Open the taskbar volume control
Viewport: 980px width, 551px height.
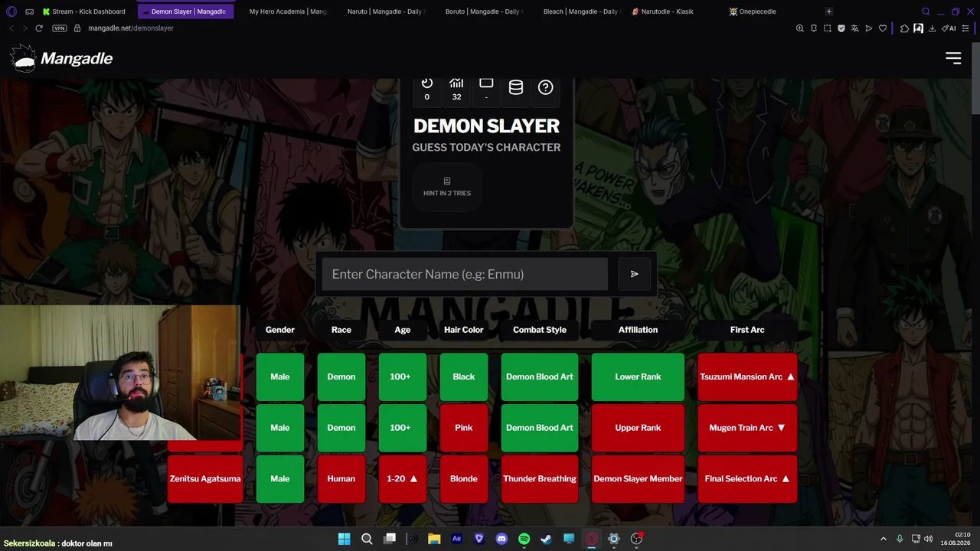[x=929, y=539]
